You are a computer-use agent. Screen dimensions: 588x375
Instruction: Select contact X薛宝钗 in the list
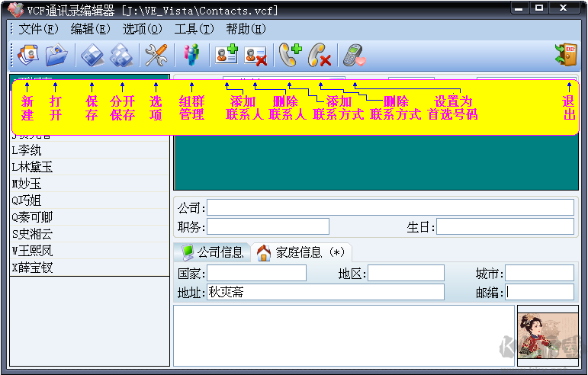coord(90,268)
